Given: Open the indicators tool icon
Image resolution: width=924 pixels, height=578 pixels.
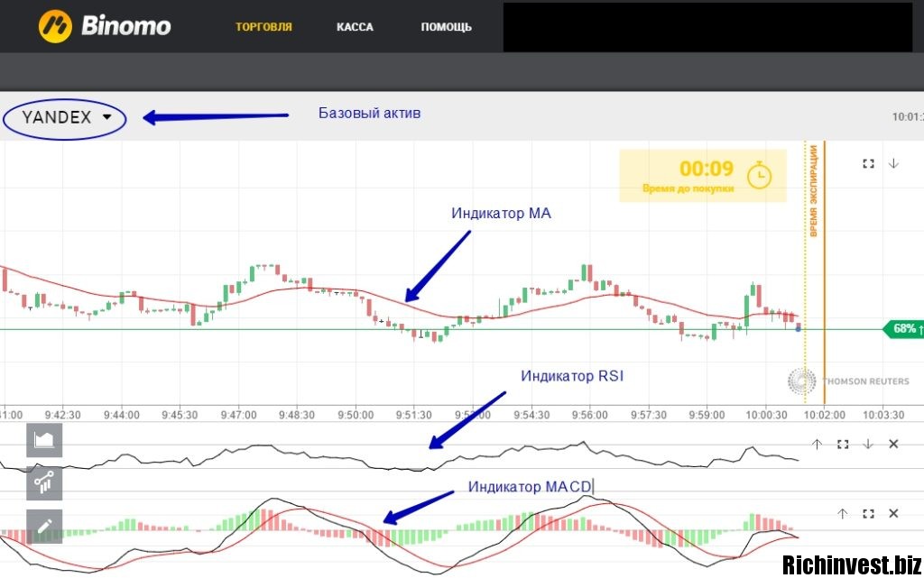Looking at the screenshot, I should [x=44, y=483].
